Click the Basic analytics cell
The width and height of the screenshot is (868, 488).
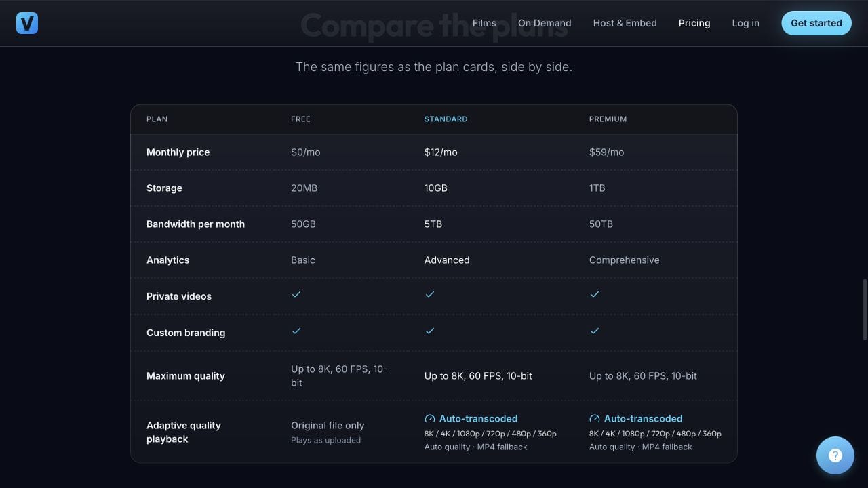pyautogui.click(x=302, y=260)
